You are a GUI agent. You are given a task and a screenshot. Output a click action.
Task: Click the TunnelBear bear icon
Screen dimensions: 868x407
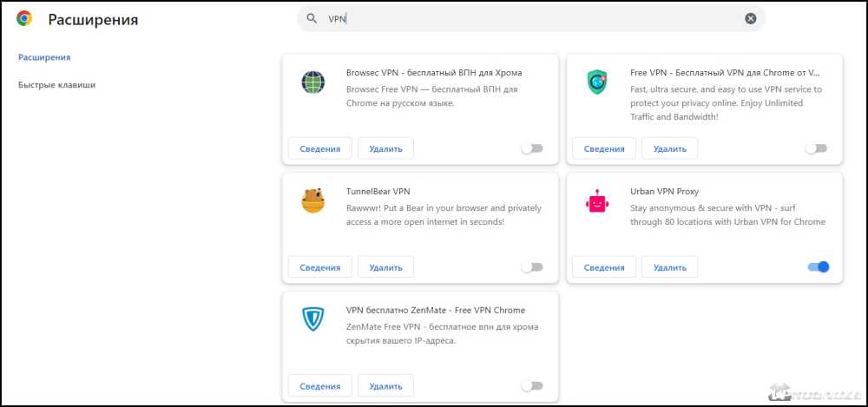pyautogui.click(x=313, y=201)
